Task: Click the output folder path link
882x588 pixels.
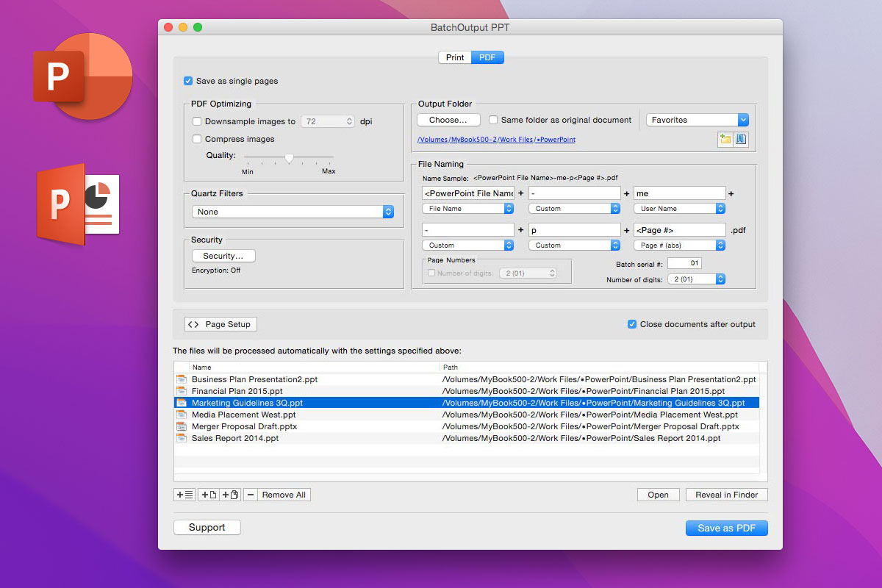Action: 496,140
